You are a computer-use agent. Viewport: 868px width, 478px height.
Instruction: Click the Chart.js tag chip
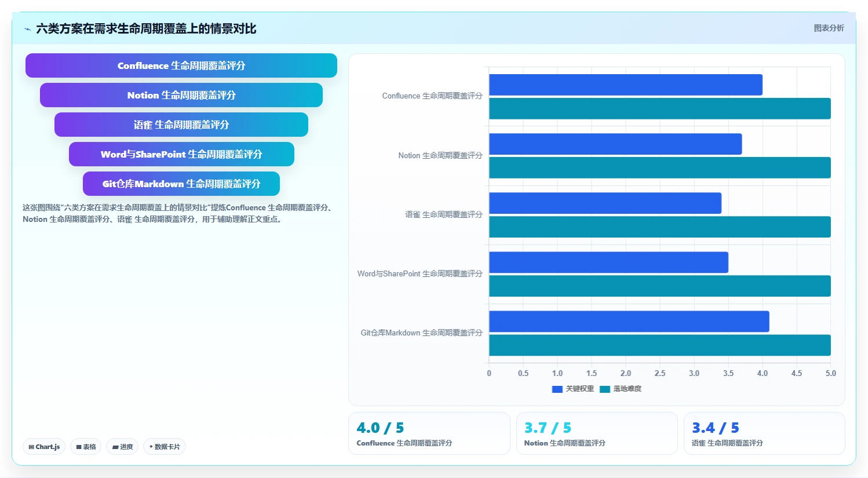[x=44, y=447]
